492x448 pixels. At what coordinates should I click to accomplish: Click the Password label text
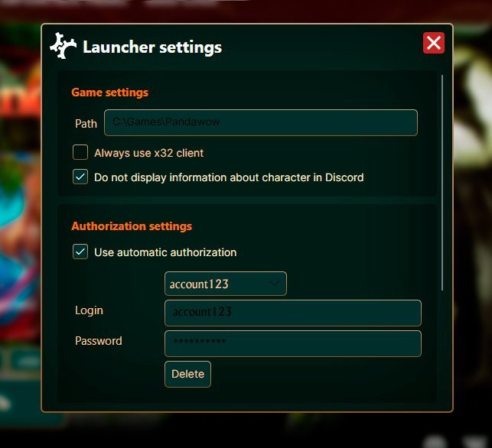point(99,341)
